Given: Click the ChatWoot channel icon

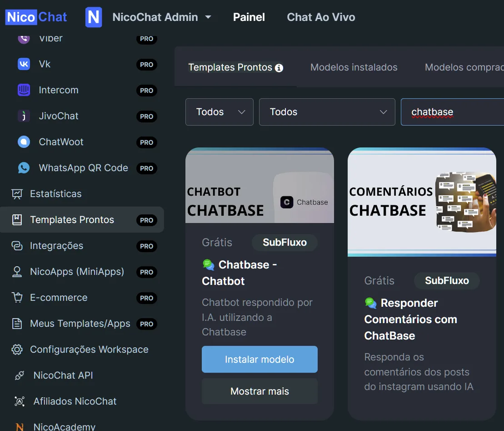Looking at the screenshot, I should coord(24,142).
